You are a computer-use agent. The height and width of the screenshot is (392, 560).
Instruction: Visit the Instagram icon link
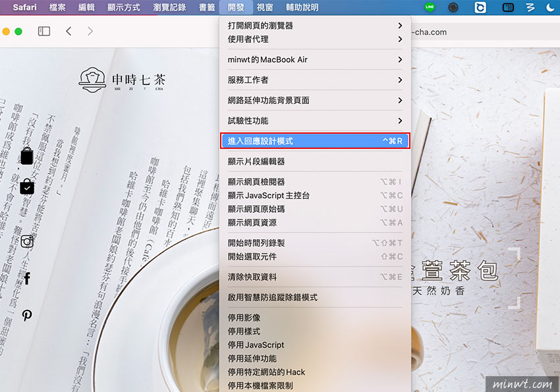pyautogui.click(x=27, y=242)
